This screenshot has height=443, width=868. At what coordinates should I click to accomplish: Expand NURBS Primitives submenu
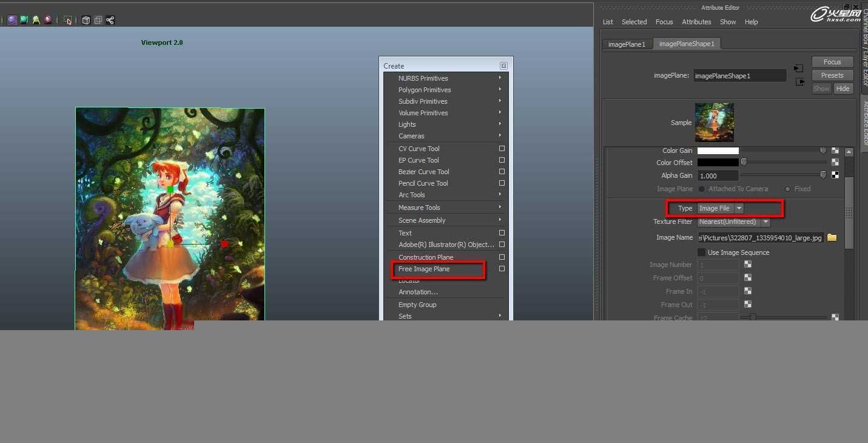pyautogui.click(x=446, y=78)
